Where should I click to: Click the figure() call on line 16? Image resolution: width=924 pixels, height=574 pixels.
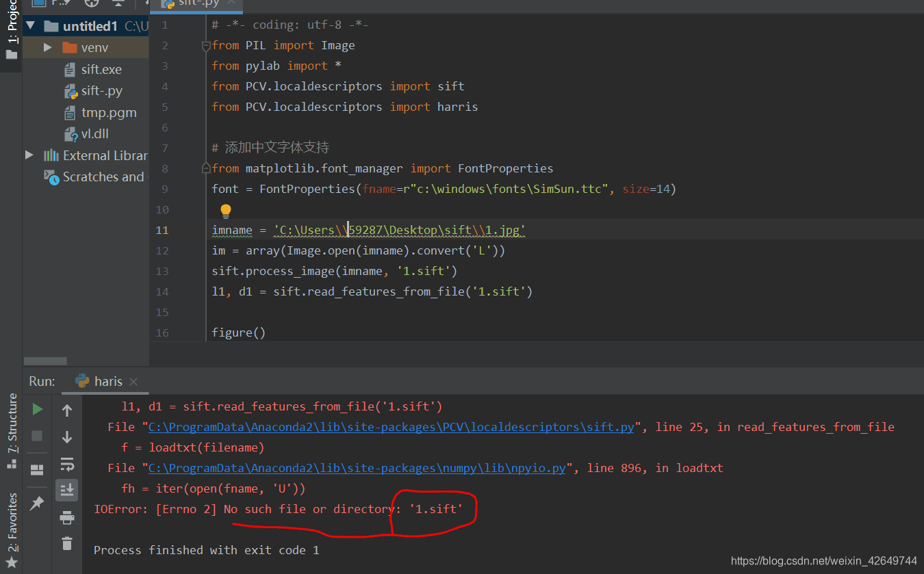coord(239,332)
